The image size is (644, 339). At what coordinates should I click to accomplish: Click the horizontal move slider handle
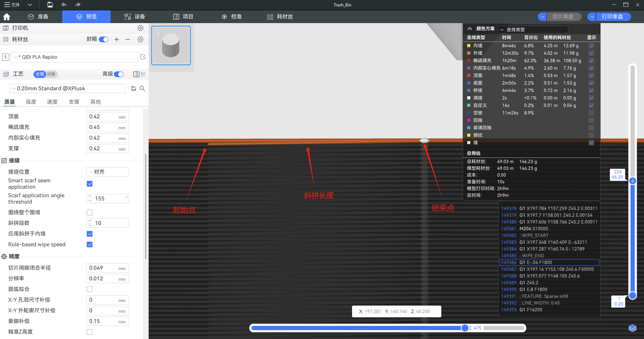pos(465,328)
